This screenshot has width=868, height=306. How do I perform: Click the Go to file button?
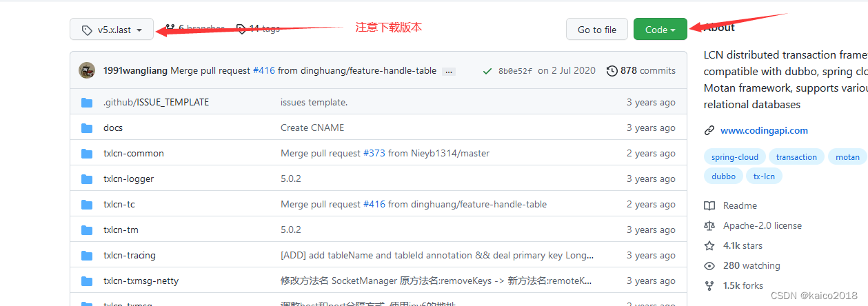pos(596,30)
